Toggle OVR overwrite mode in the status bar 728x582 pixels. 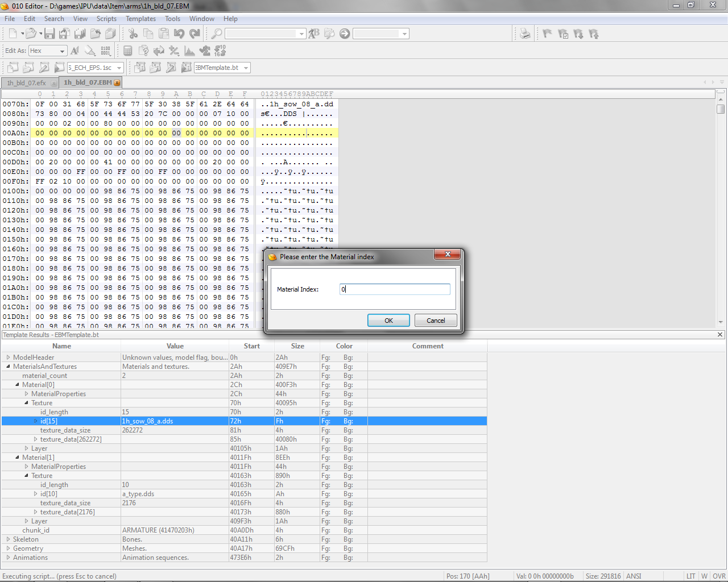[x=719, y=576]
